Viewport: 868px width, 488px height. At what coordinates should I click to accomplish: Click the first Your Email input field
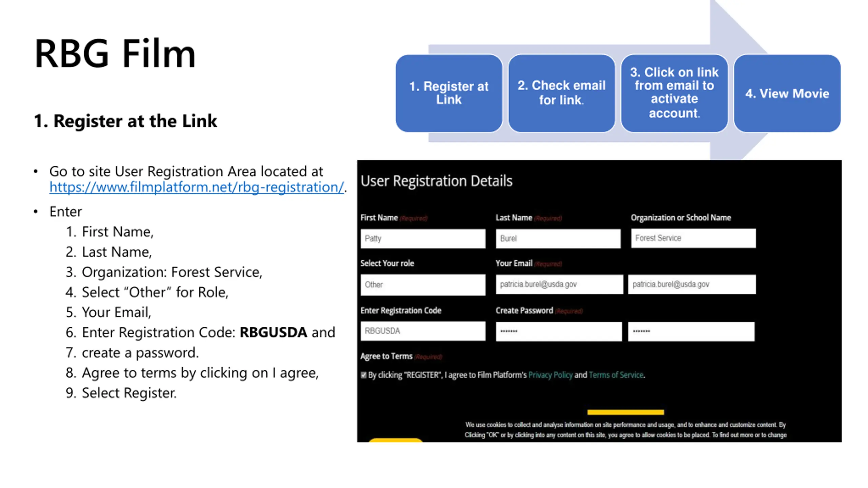point(559,284)
